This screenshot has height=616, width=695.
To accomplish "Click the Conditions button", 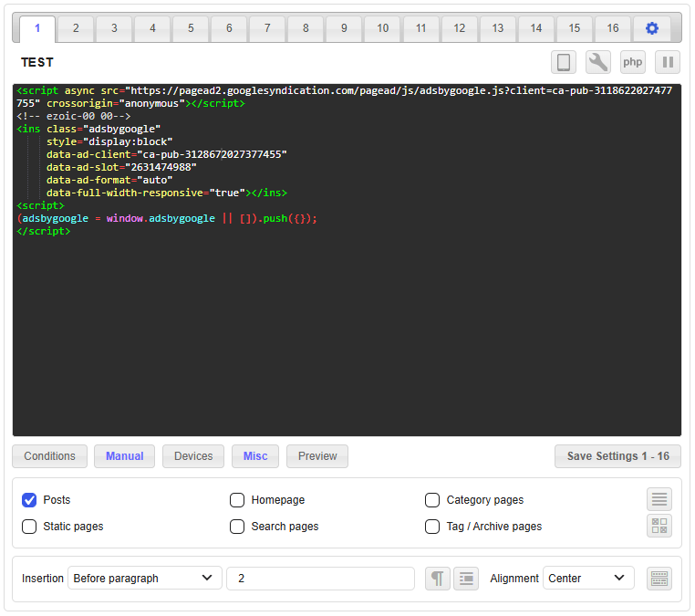I will pyautogui.click(x=49, y=456).
